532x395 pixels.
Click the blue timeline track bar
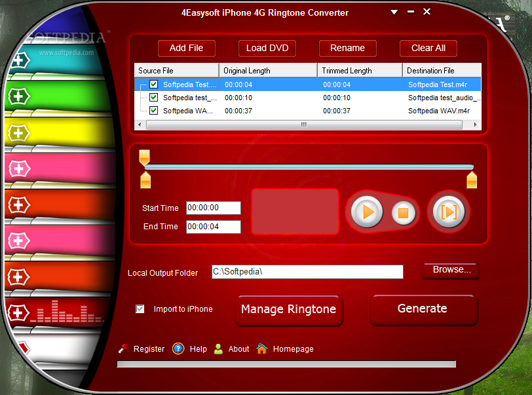(x=309, y=167)
